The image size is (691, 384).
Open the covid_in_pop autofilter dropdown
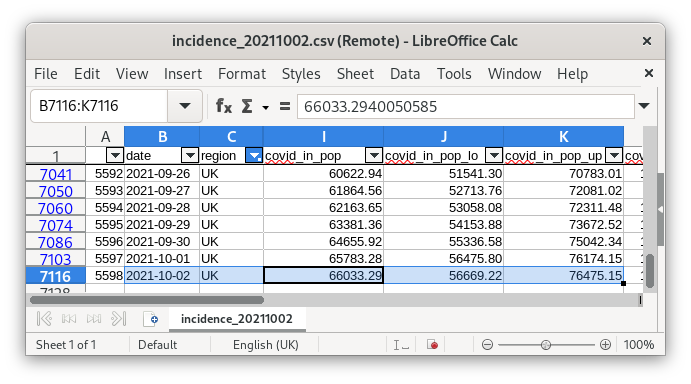pos(374,155)
